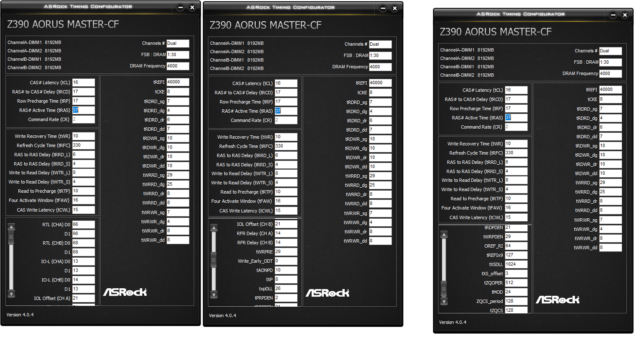
Task: Click tWRWR_dd field in middle window
Action: coord(380,241)
